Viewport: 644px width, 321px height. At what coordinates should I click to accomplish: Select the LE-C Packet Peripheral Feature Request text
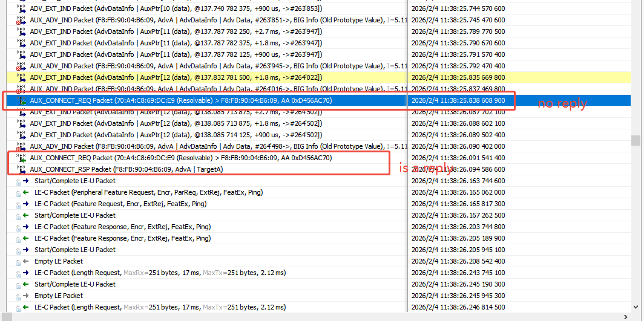[149, 192]
